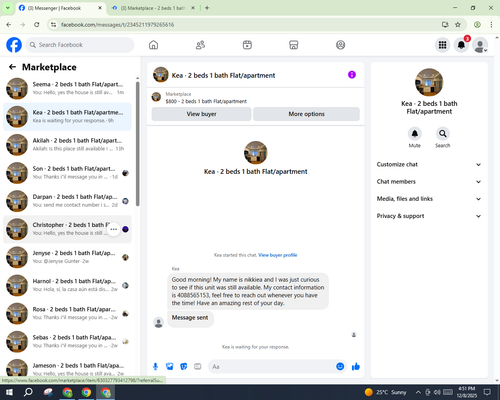This screenshot has width=500, height=400.
Task: Open the Sebas conversation
Action: (x=67, y=342)
